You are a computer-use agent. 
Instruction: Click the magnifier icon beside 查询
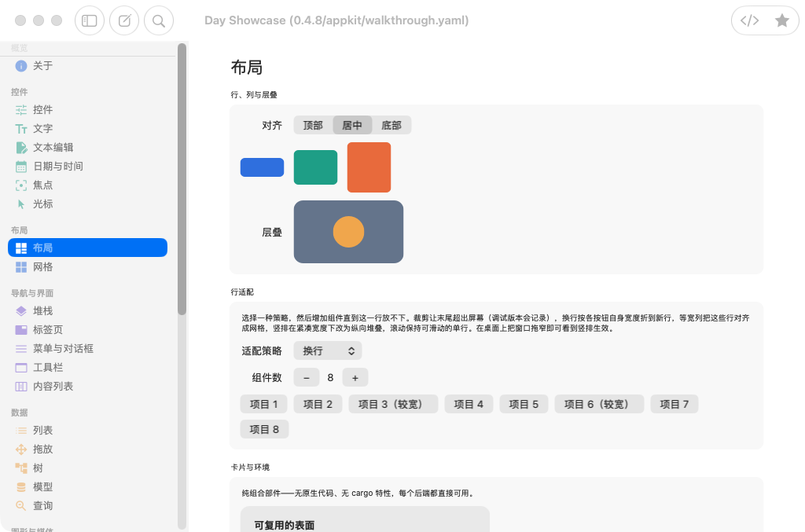pos(21,506)
